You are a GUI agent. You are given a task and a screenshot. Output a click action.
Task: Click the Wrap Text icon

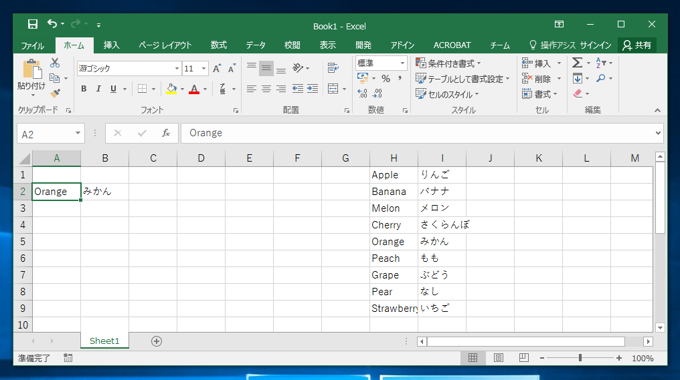pyautogui.click(x=333, y=68)
